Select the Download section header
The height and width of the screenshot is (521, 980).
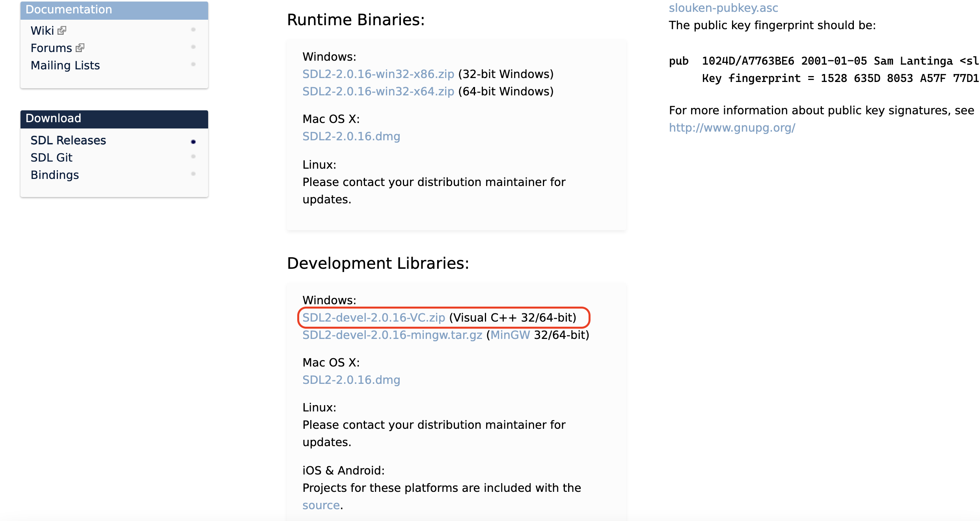coord(114,119)
